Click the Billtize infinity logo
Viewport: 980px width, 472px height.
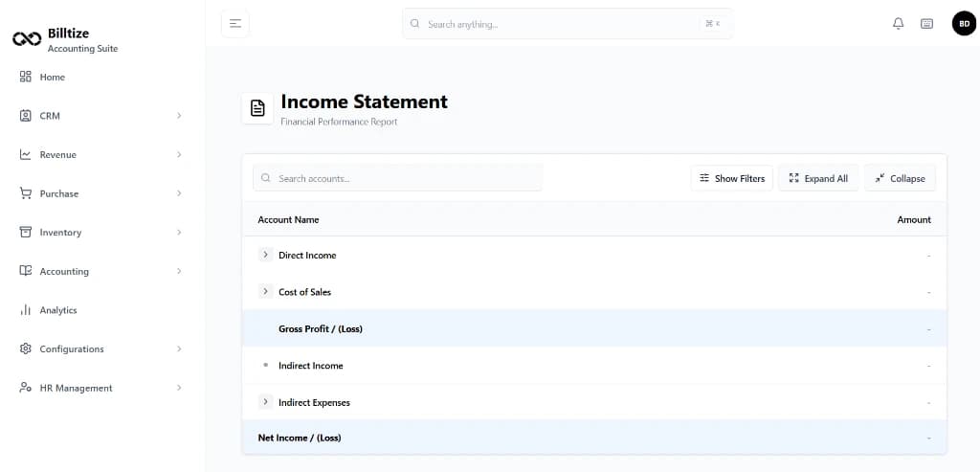27,39
